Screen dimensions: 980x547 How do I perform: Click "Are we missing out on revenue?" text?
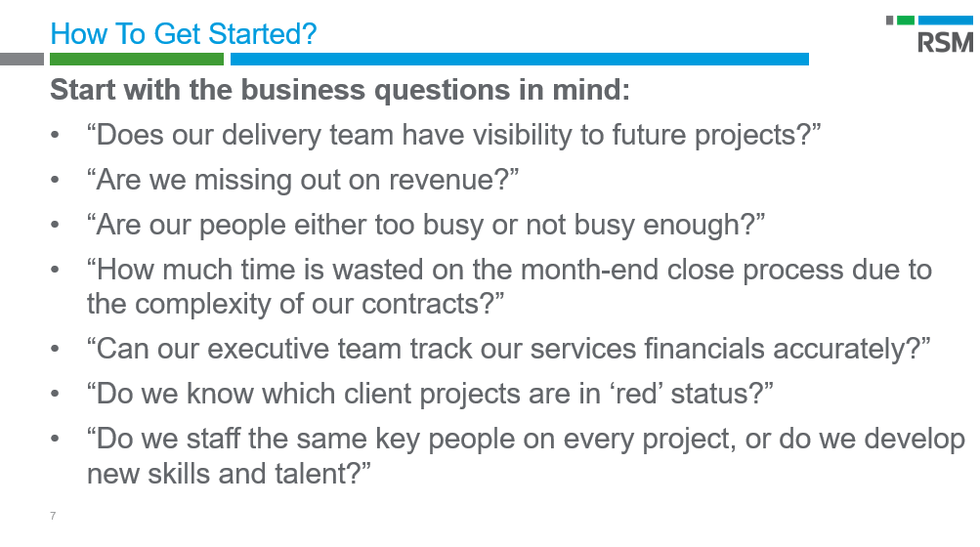click(x=303, y=180)
